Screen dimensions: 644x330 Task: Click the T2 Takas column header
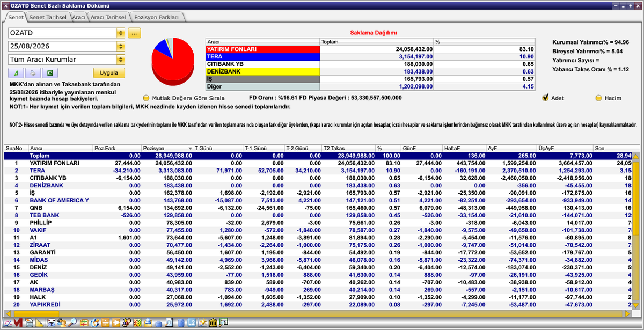pos(348,148)
